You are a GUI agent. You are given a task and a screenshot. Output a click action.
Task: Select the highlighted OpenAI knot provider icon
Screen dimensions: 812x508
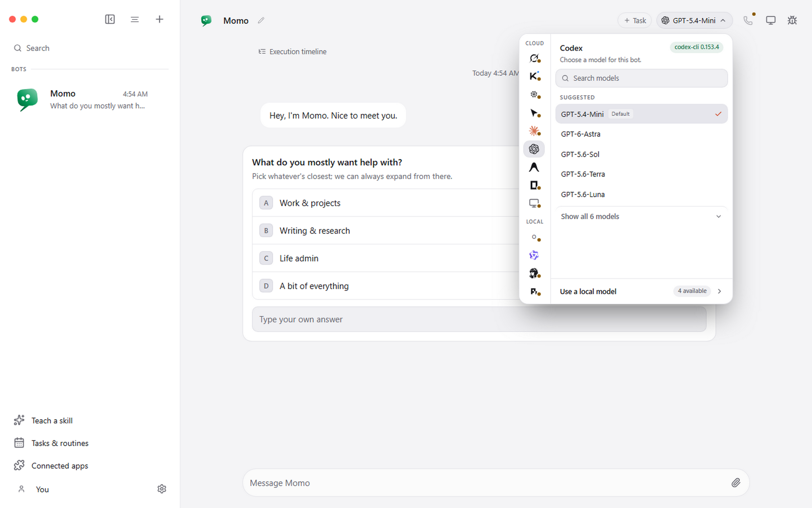[534, 149]
